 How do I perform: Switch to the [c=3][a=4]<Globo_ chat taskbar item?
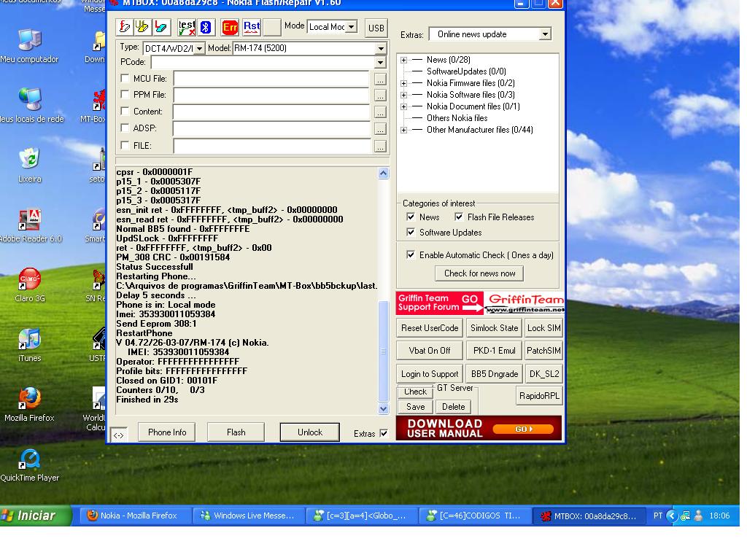pos(361,516)
